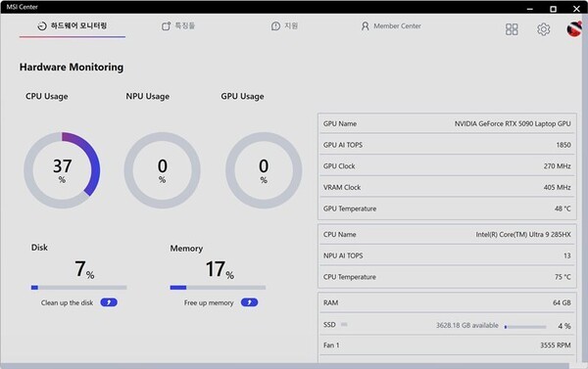Click the CPU Temperature 75 °C value
This screenshot has height=369, width=588.
(x=563, y=277)
